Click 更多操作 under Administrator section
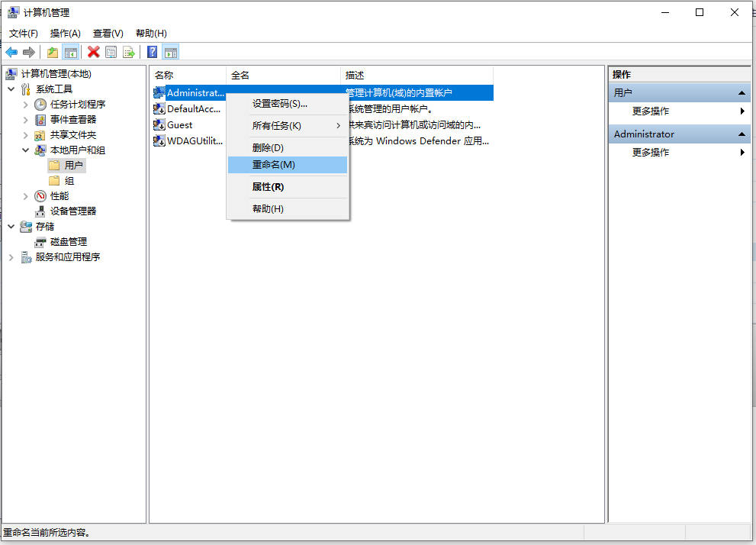The width and height of the screenshot is (756, 545). (x=651, y=153)
